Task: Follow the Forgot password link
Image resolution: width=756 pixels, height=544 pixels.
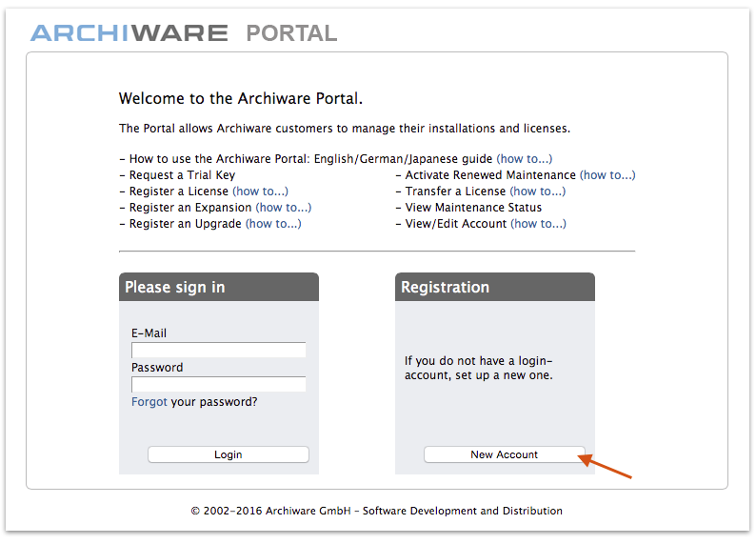Action: coord(149,402)
